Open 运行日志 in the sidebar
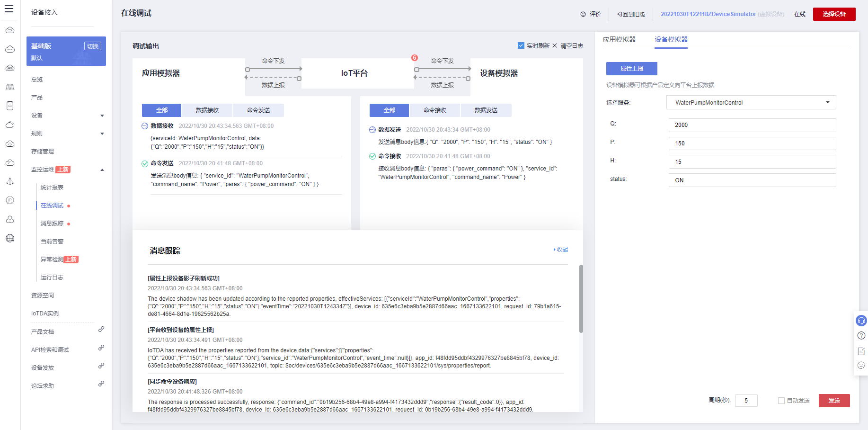 (x=52, y=278)
